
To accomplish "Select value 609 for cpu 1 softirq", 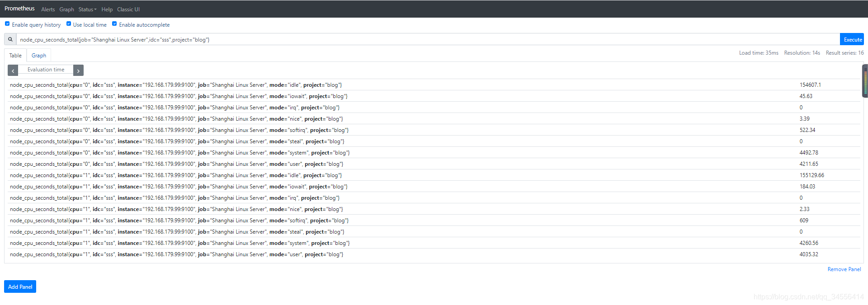I will (x=804, y=221).
